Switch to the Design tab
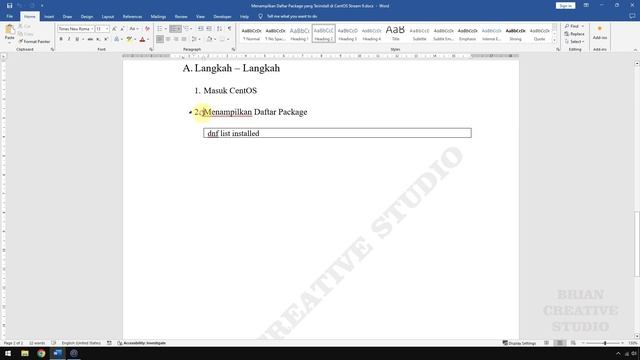This screenshot has width=640, height=360. coord(87,17)
